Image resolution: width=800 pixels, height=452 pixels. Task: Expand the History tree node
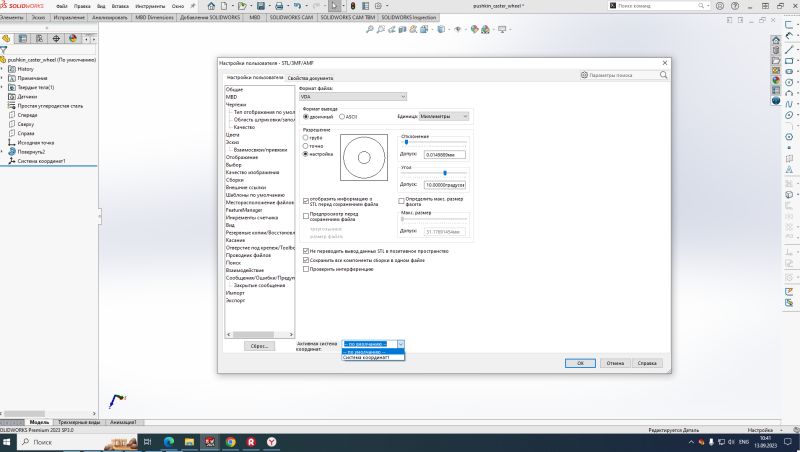point(2,69)
